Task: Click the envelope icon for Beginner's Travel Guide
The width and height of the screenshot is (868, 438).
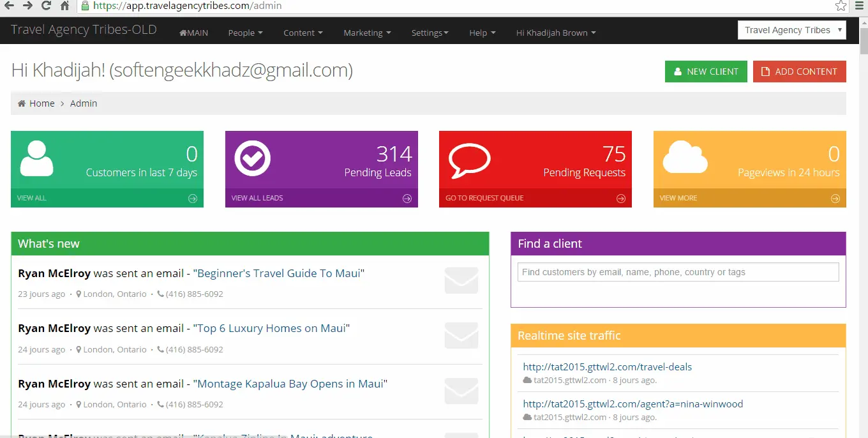Action: point(461,280)
